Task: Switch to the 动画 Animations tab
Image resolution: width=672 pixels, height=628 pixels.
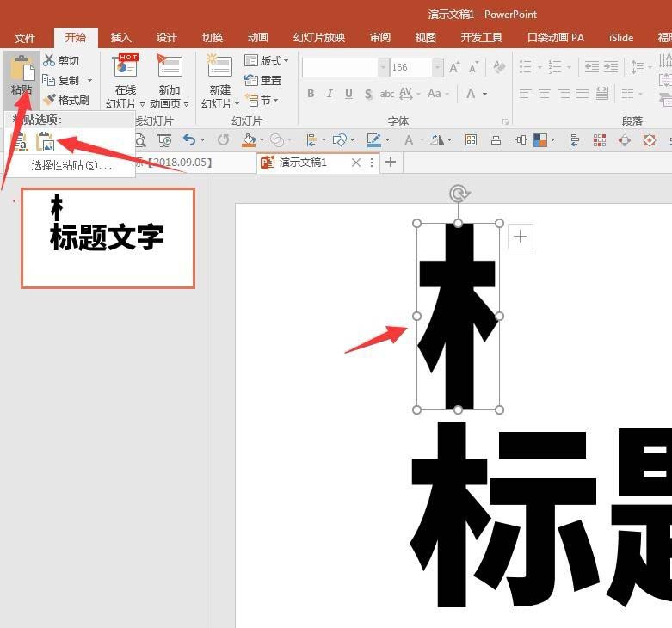Action: point(257,38)
